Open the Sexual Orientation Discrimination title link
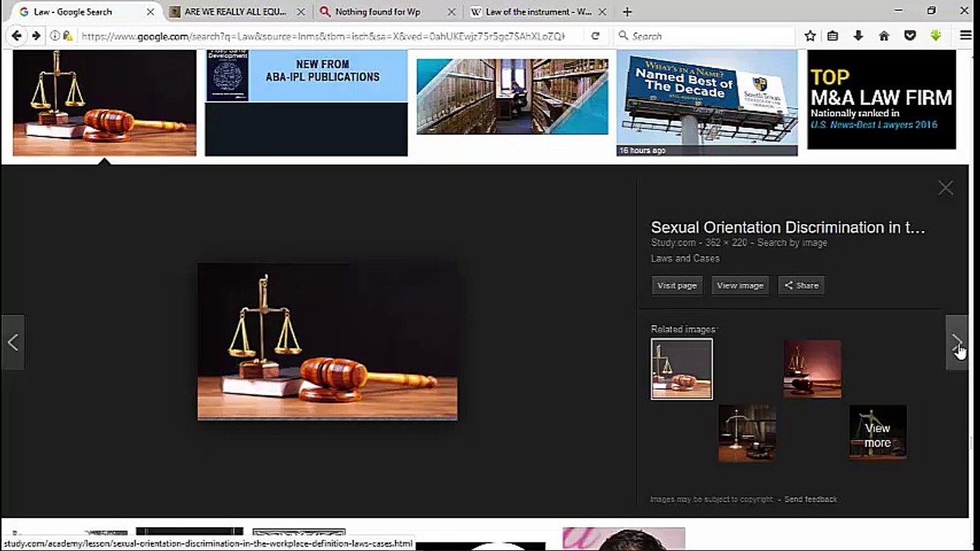980x551 pixels. tap(788, 227)
